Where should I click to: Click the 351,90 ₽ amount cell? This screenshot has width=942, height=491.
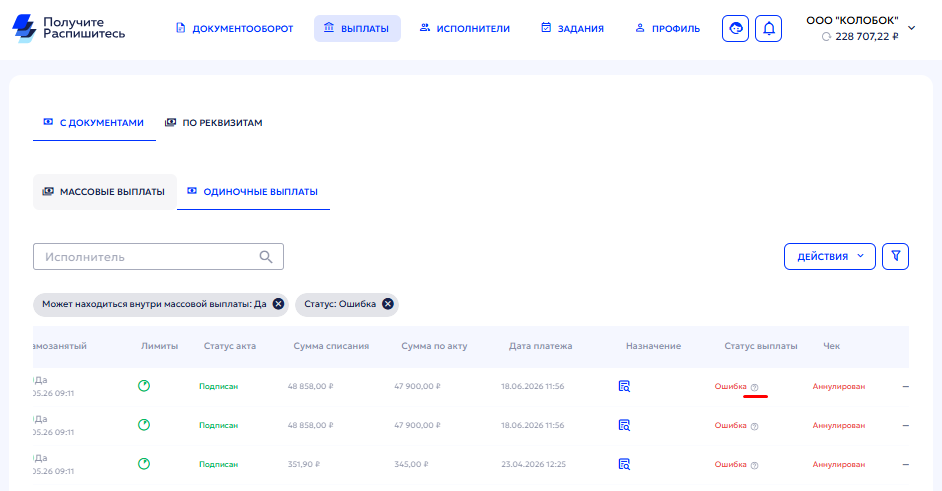(x=303, y=465)
